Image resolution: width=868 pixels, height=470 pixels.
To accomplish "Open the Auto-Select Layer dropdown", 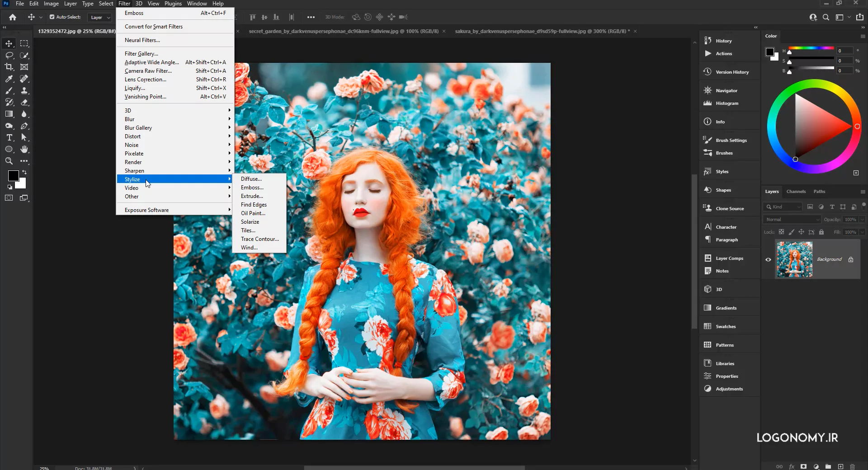I will click(x=100, y=18).
